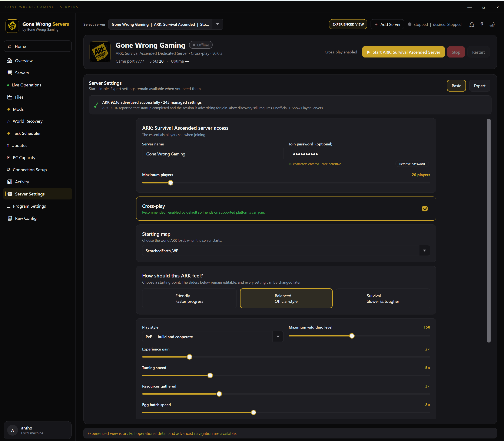This screenshot has width=504, height=441.
Task: Navigate to Connection Setup
Action: point(38,170)
